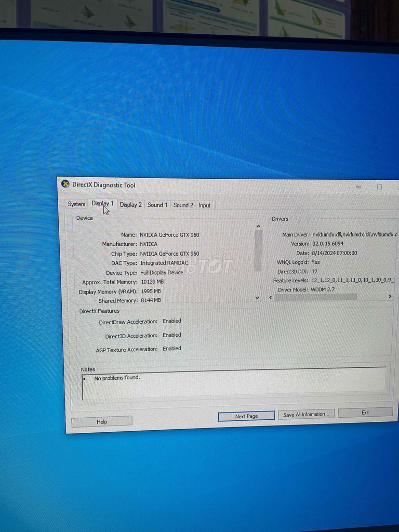Viewport: 399px width, 532px height.
Task: Click Device Type value Full Display Device
Action: pyautogui.click(x=162, y=272)
